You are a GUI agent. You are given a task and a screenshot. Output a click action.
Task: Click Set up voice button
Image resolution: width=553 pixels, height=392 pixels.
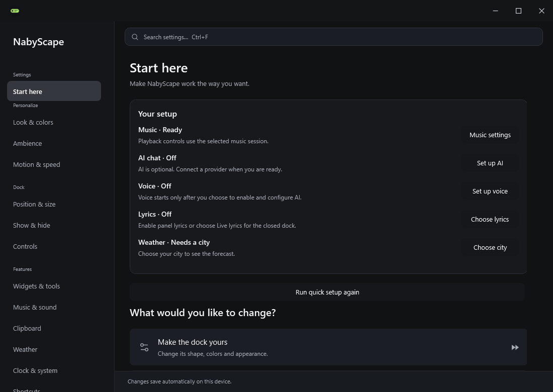pos(490,191)
